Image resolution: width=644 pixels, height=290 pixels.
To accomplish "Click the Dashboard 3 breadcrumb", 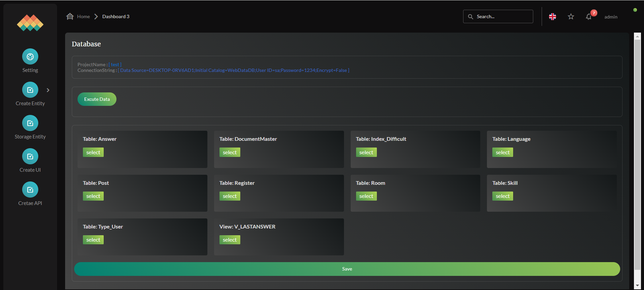I will point(116,16).
